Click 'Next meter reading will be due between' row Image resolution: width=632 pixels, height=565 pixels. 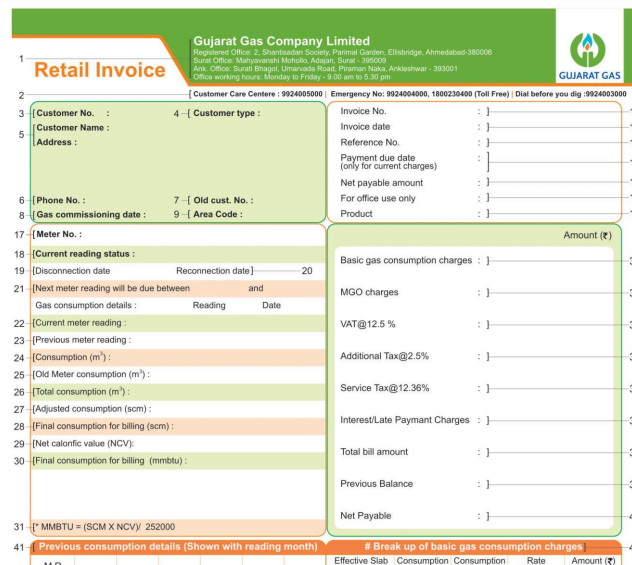(178, 289)
